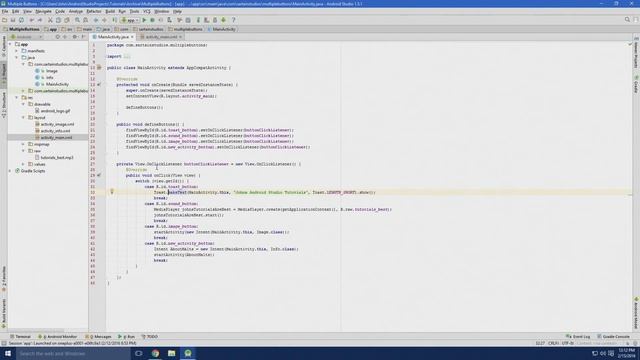This screenshot has width=640, height=360.
Task: Click the yellow lightbulb in editor gutter
Action: click(x=112, y=191)
